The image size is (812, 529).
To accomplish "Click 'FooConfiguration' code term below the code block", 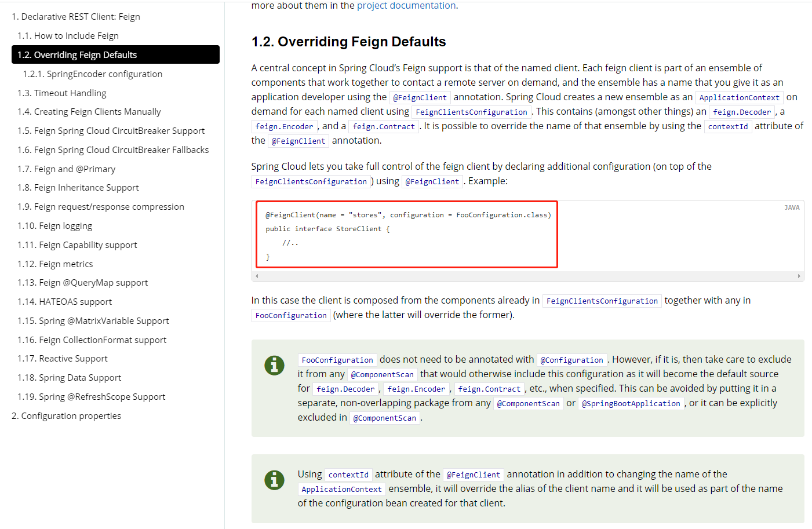I will tap(291, 315).
